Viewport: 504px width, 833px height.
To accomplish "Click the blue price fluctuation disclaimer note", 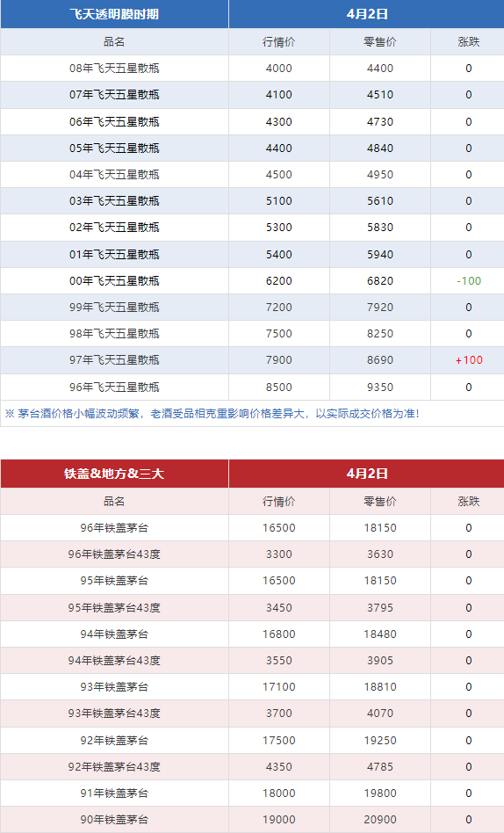I will point(212,414).
